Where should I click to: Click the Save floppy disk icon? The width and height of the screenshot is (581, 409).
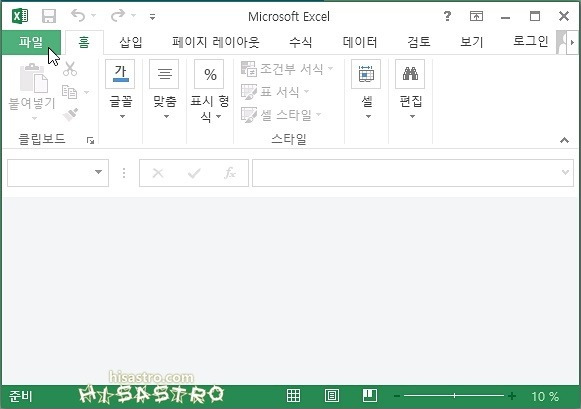[49, 16]
